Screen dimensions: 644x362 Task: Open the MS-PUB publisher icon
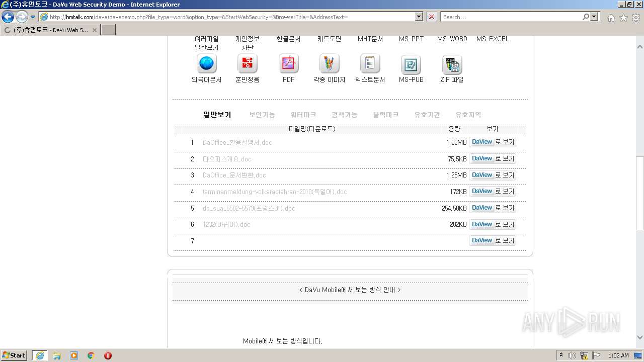click(x=411, y=64)
